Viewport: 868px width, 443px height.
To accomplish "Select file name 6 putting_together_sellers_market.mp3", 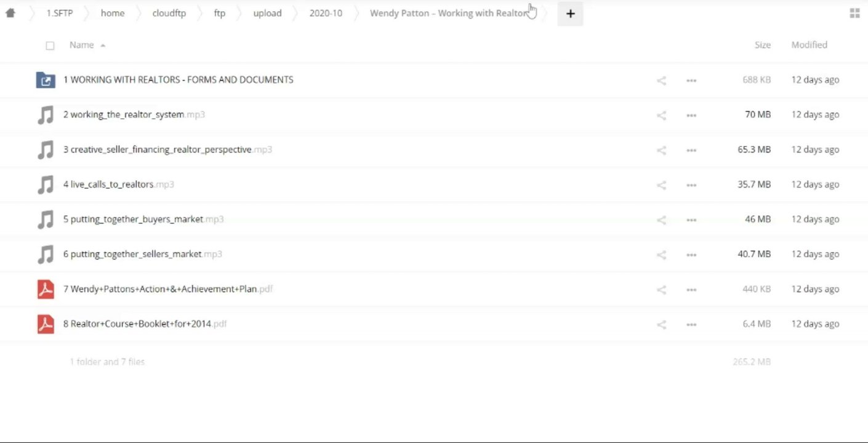I will coord(142,254).
